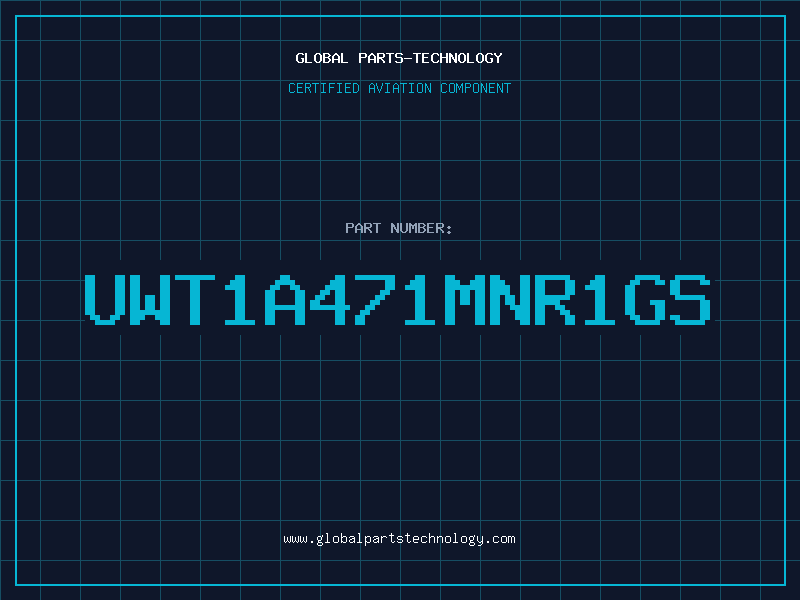Click the word CERTIFIED in the subtitle
Image resolution: width=800 pixels, height=600 pixels.
click(324, 88)
